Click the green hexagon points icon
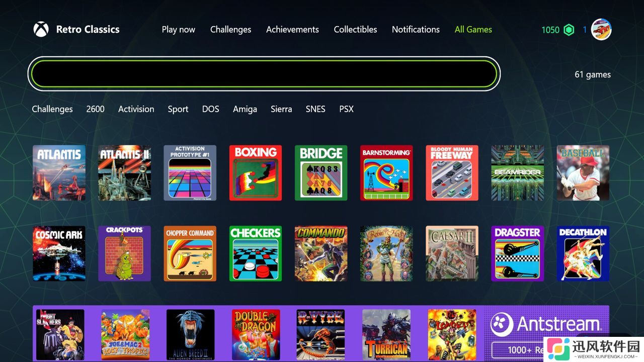Image resolution: width=644 pixels, height=362 pixels. coord(569,30)
